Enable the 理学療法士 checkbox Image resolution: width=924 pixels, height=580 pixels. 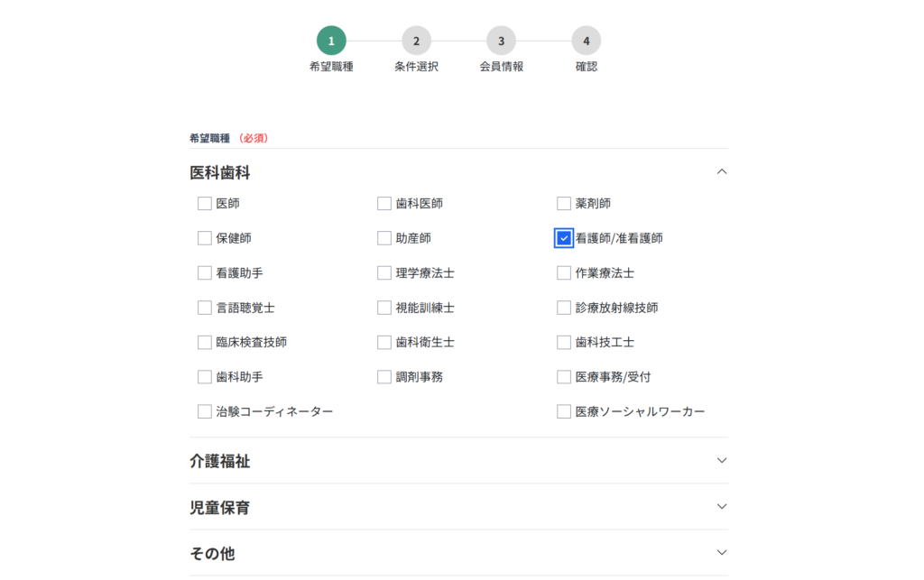click(384, 273)
